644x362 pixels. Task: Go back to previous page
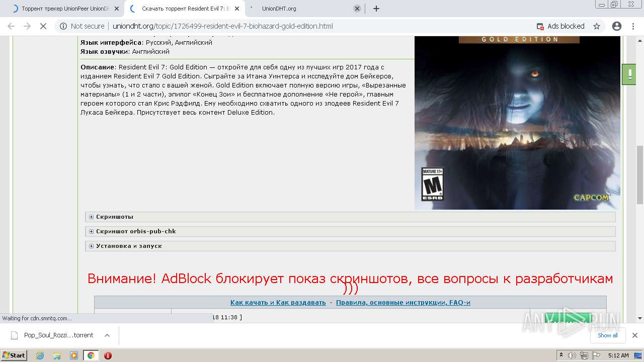tap(11, 26)
